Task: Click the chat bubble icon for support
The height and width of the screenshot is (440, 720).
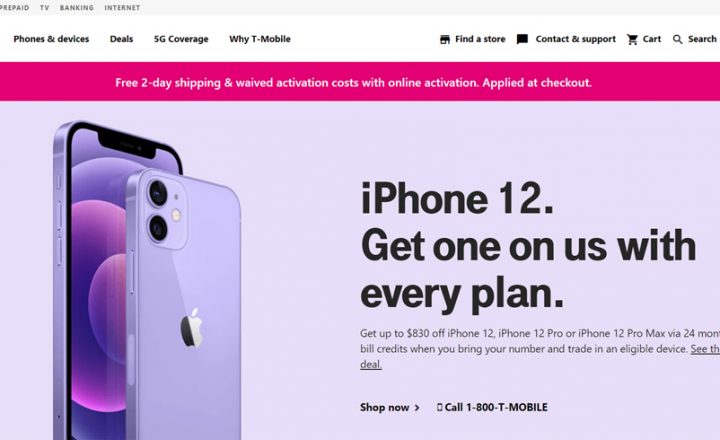Action: pos(522,39)
